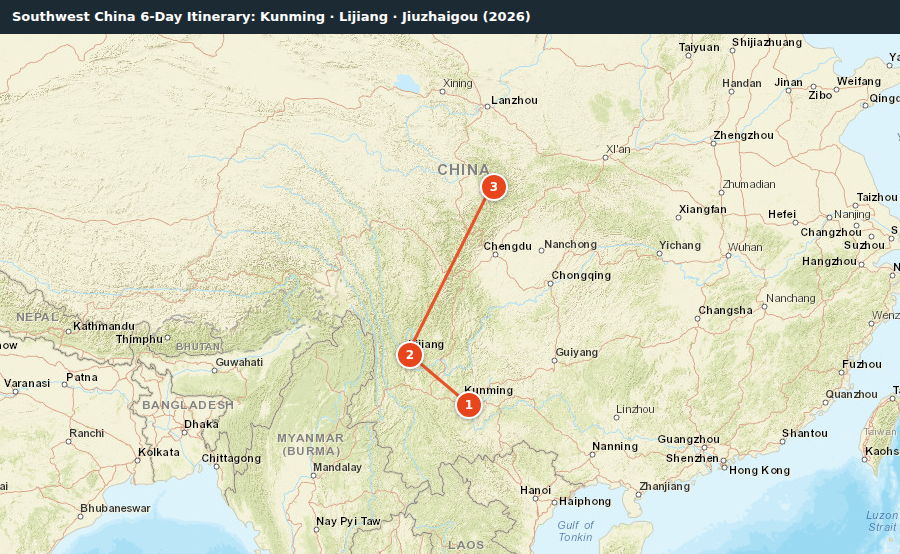This screenshot has height=554, width=900.
Task: Click the Xiangfan city label
Action: click(703, 210)
